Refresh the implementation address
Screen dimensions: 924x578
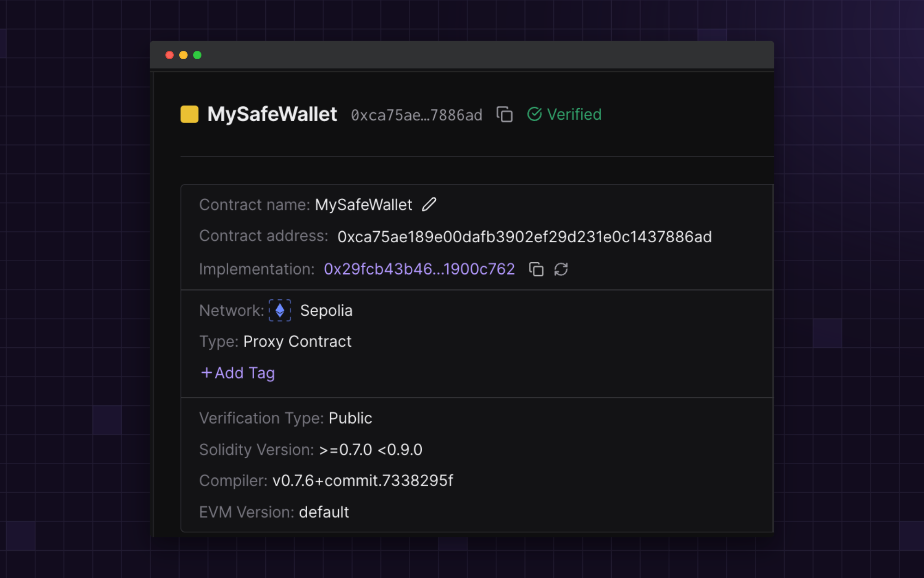(561, 269)
